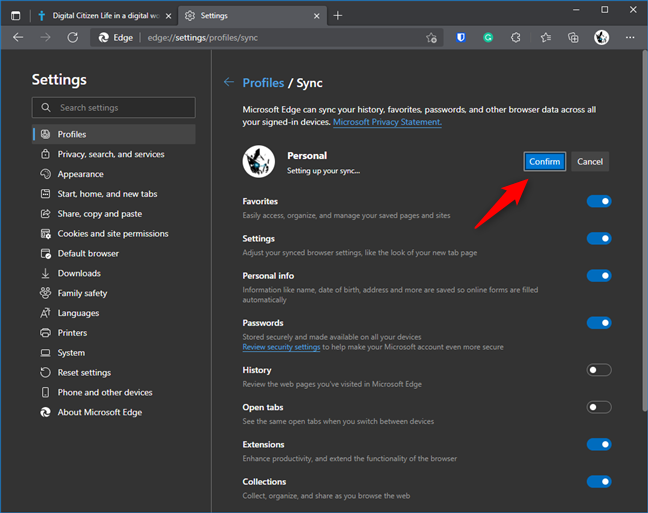Select Privacy, search, and services in sidebar
Image resolution: width=648 pixels, height=513 pixels.
[x=110, y=154]
